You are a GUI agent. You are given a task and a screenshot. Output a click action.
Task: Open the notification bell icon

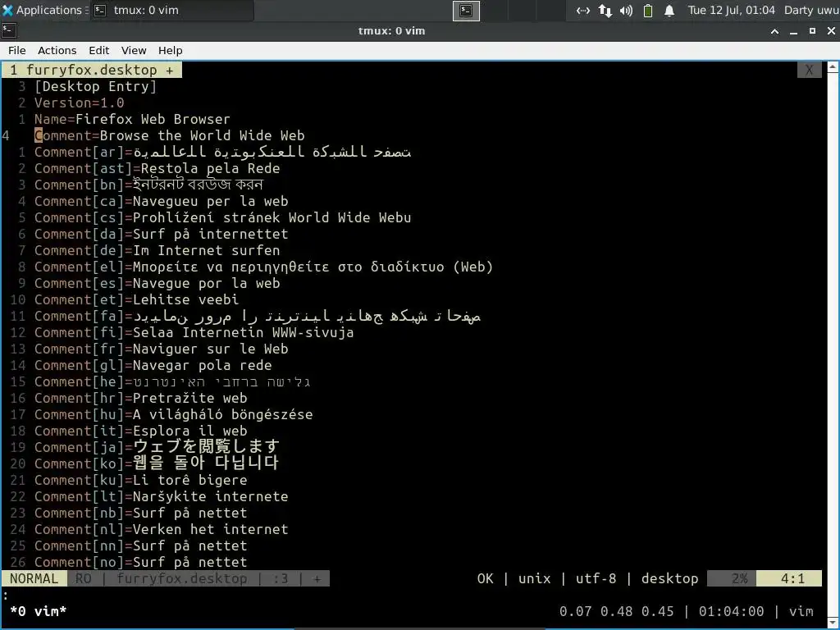[x=669, y=10]
